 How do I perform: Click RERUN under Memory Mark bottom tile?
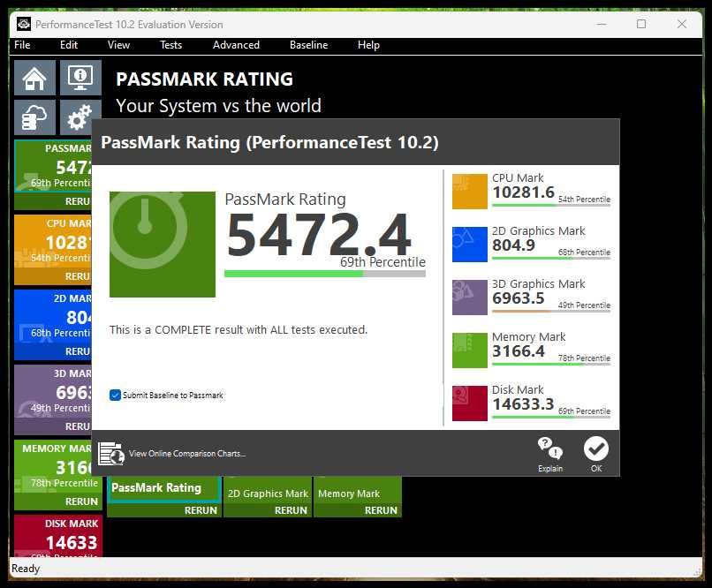(x=381, y=510)
